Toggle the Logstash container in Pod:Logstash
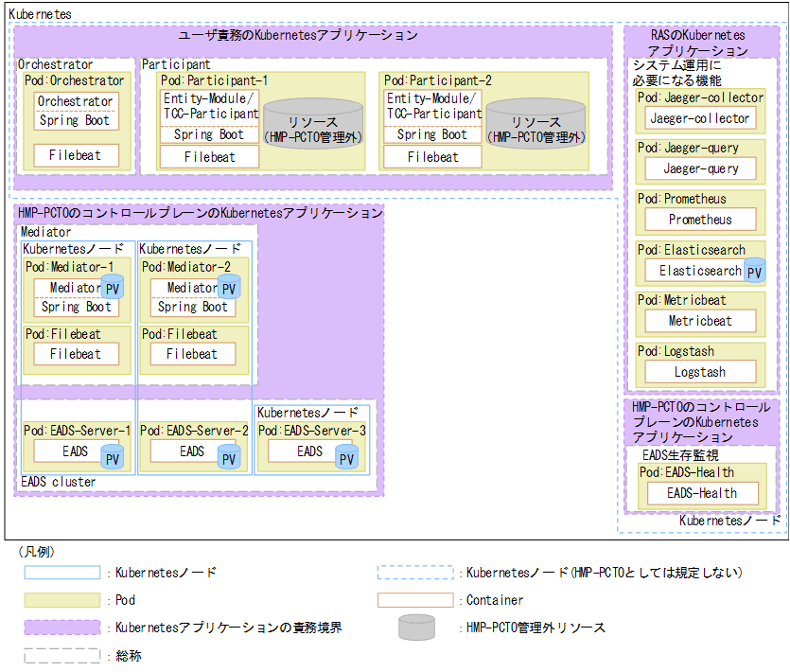The width and height of the screenshot is (790, 672). point(699,371)
